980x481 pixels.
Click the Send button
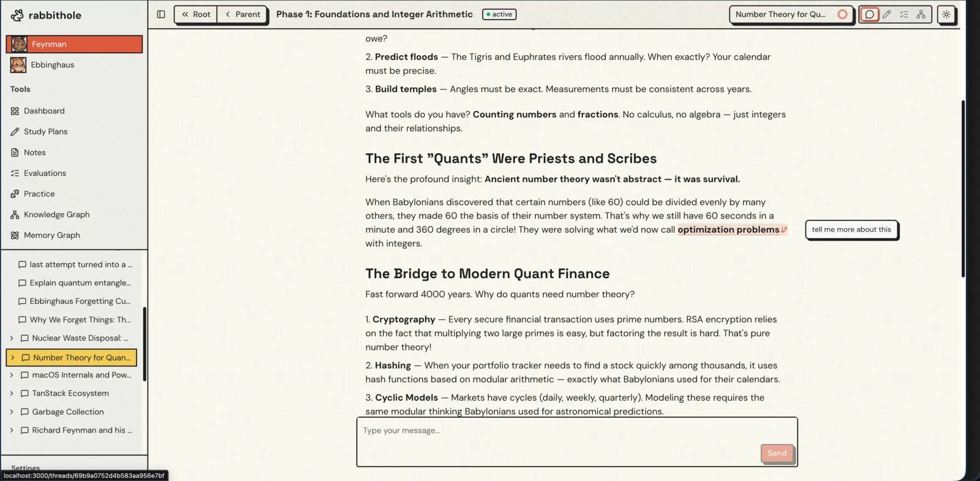click(777, 453)
